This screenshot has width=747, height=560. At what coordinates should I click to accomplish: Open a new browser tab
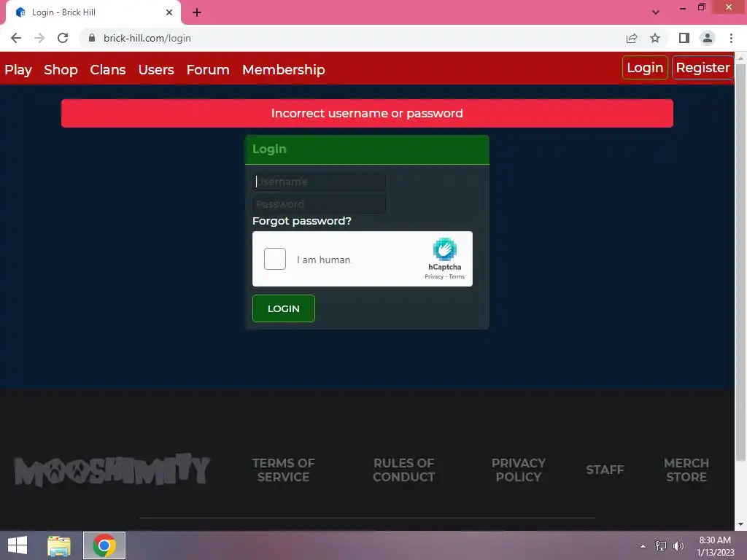point(197,12)
